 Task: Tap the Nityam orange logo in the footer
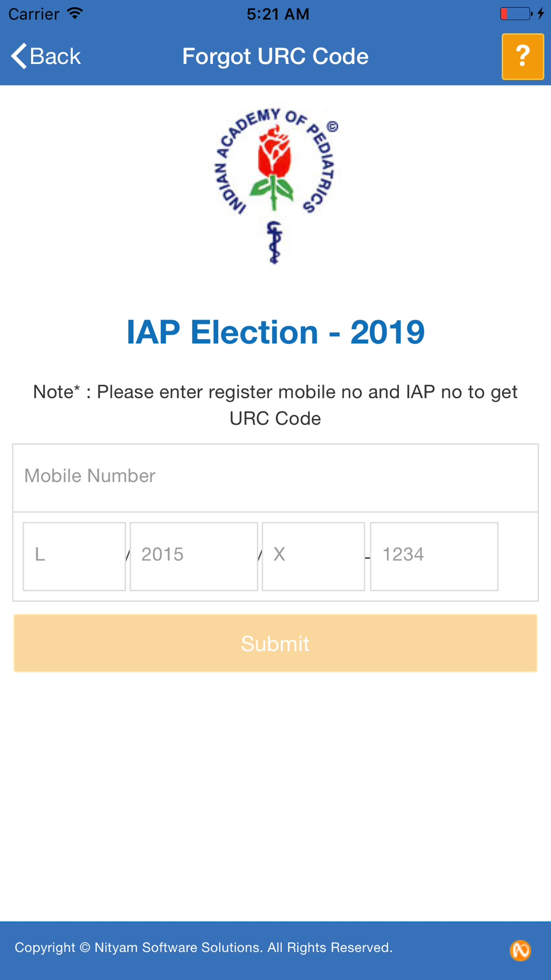point(520,950)
